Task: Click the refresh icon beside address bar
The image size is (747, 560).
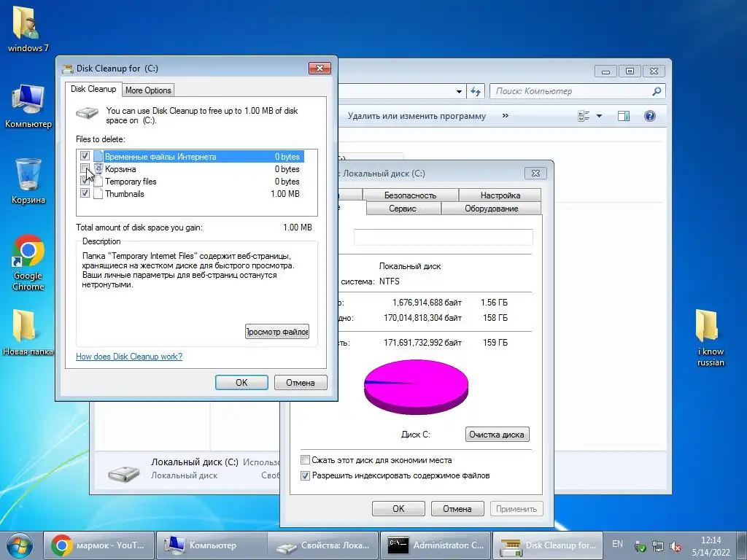Action: pos(476,91)
